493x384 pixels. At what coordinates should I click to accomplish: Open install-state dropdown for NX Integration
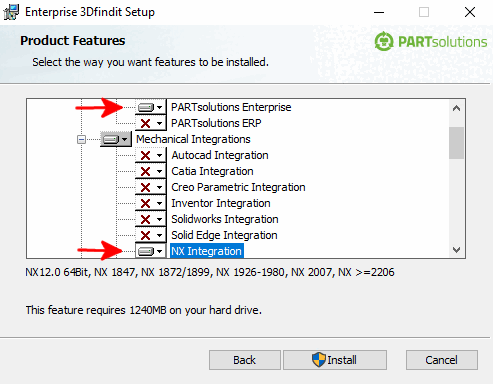[x=151, y=251]
